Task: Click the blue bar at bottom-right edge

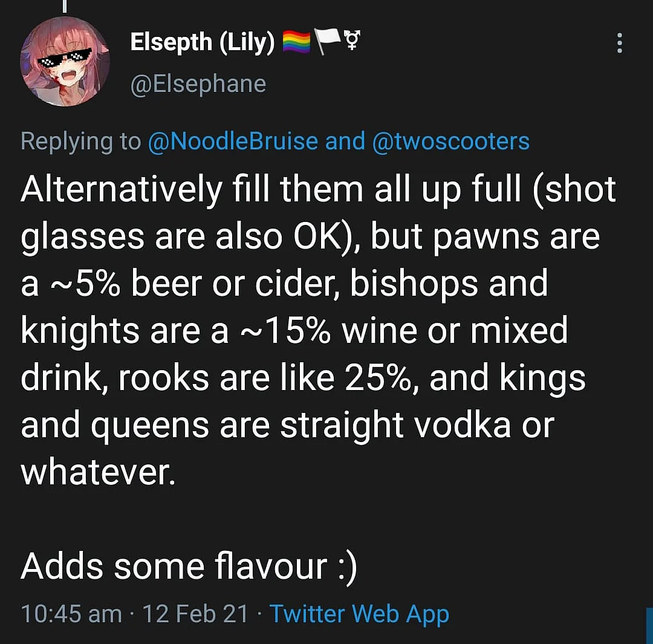Action: [649, 626]
